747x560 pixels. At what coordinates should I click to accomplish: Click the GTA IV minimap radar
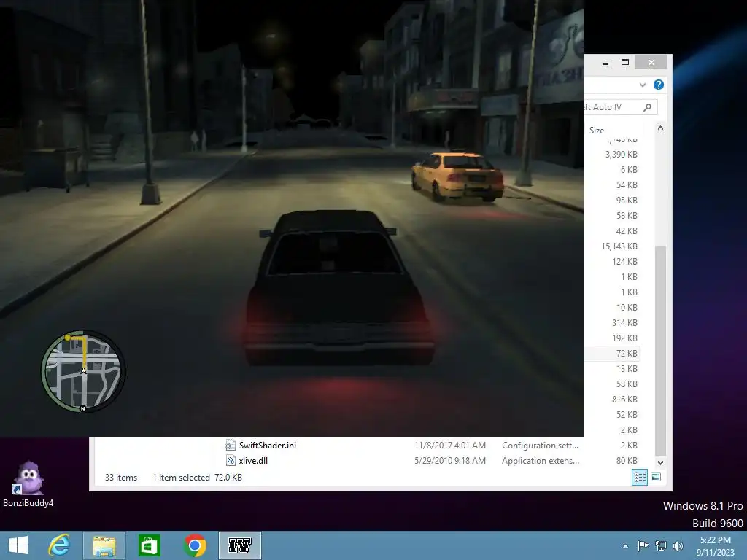pos(83,371)
